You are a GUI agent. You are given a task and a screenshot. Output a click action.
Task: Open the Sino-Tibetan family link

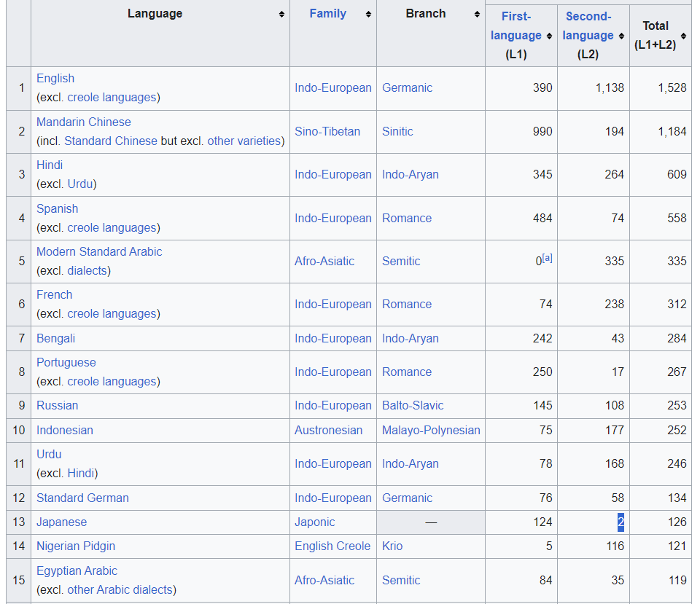pyautogui.click(x=327, y=132)
